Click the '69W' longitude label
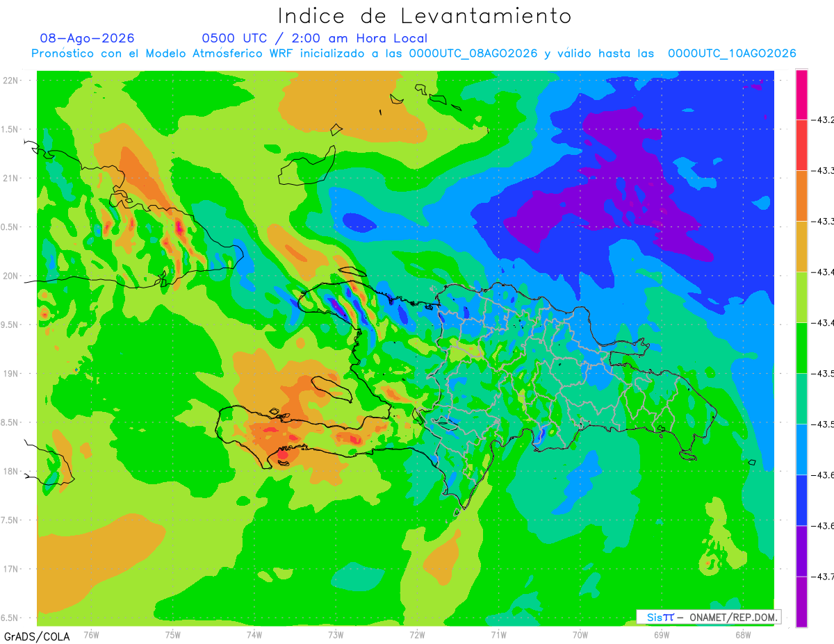Screen dimensions: 834x644 click(x=662, y=635)
